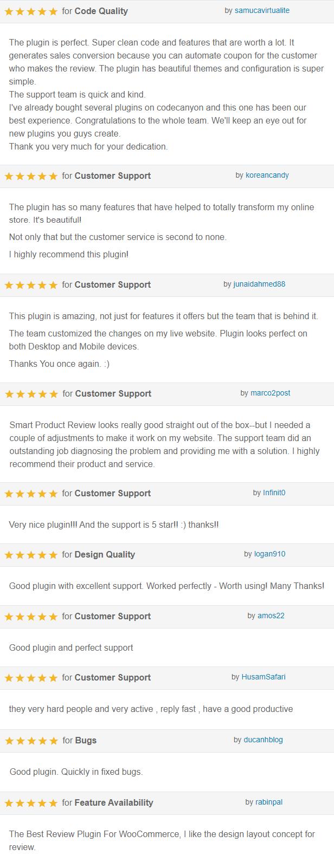Click the star rating for Code Quality review

pyautogui.click(x=31, y=11)
